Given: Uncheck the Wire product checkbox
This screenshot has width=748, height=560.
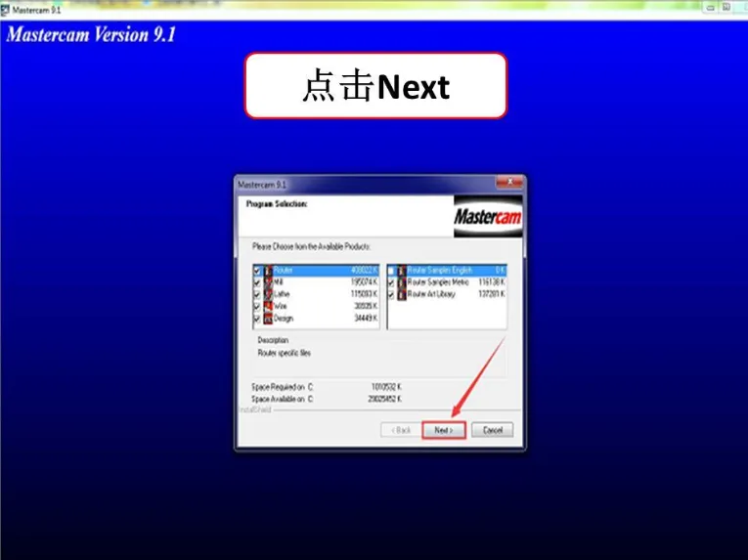Looking at the screenshot, I should 257,306.
